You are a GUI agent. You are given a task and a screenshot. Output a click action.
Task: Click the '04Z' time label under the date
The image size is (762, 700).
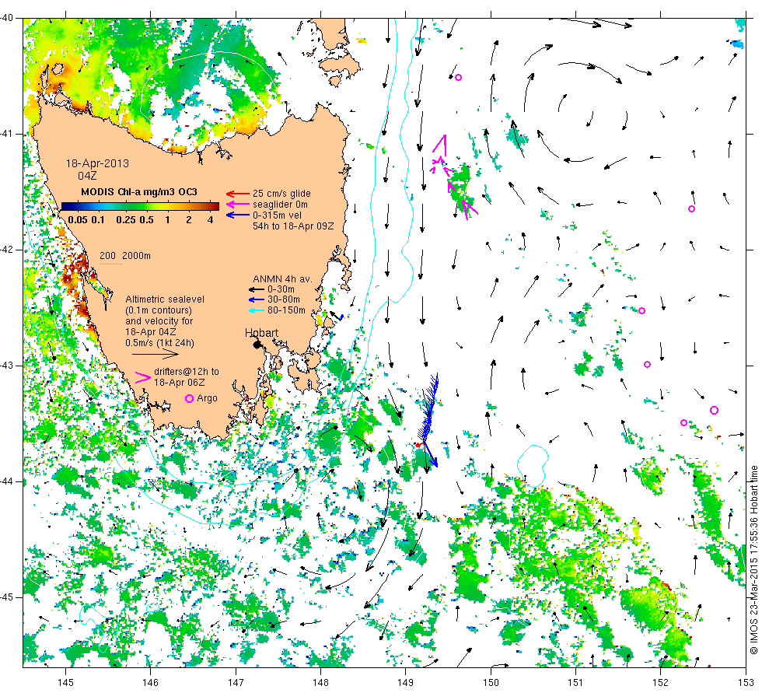[87, 176]
